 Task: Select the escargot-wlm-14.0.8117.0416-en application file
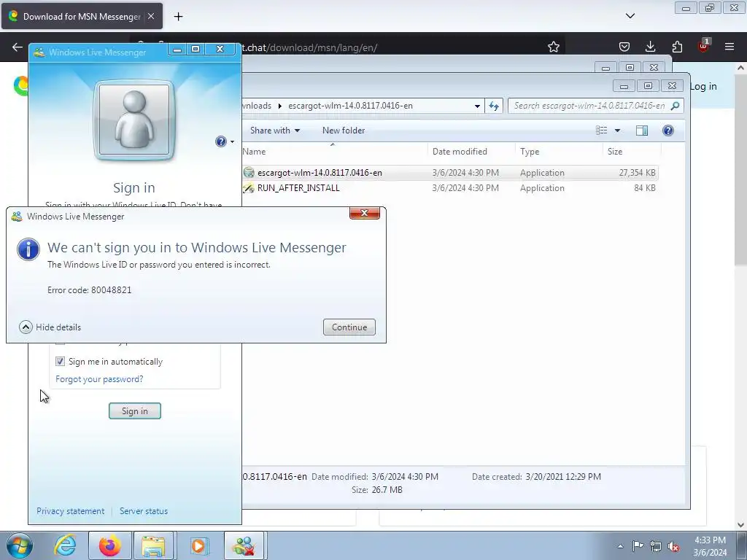(450, 173)
